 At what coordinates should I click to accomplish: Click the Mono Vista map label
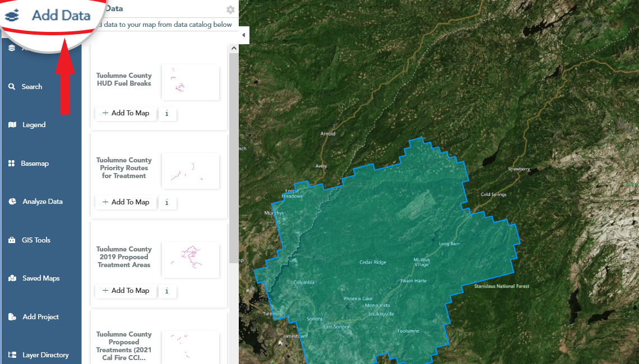[x=377, y=305]
